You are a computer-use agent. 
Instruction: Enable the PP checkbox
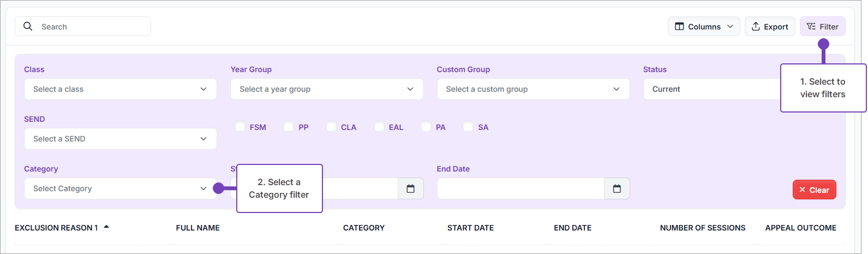click(289, 127)
